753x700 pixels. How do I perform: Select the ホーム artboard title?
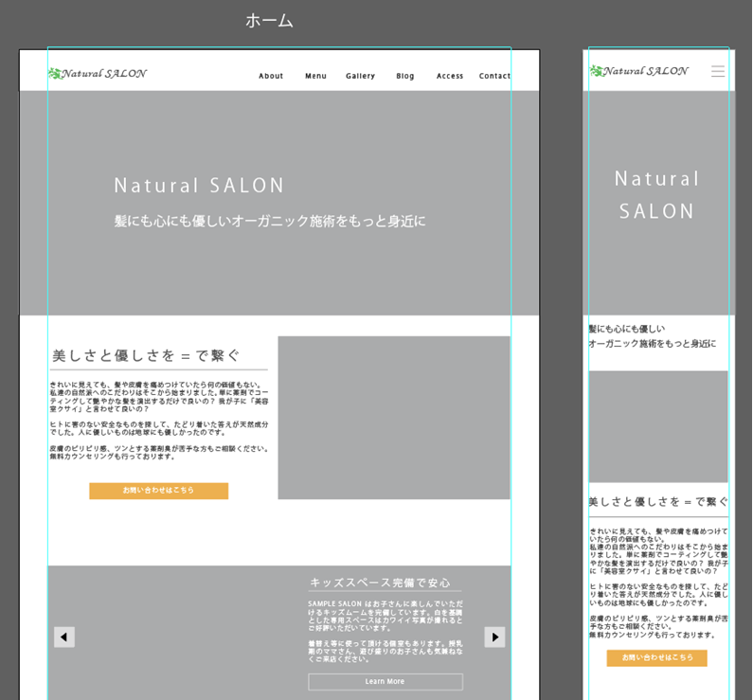point(269,21)
